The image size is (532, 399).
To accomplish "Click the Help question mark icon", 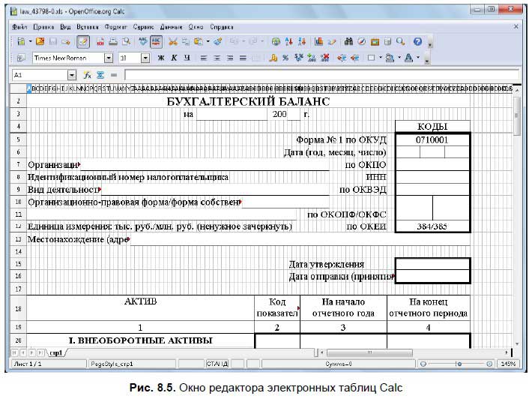I will [x=417, y=42].
